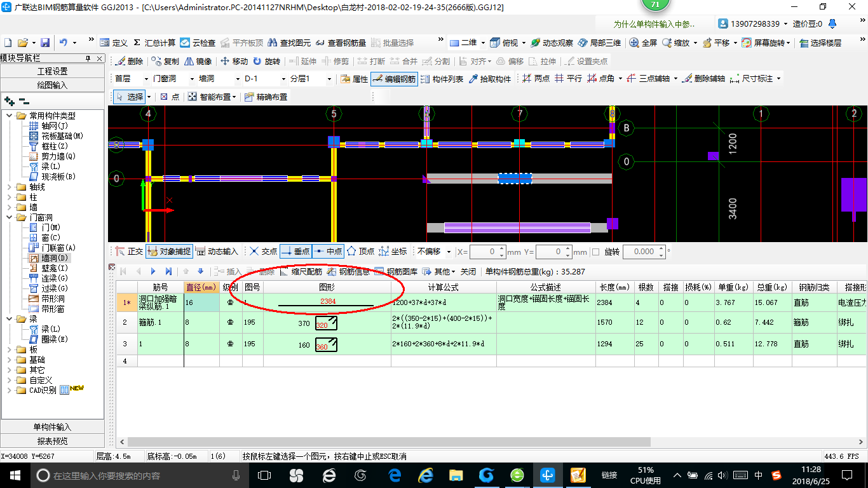Start the 云检查 cloud check
This screenshot has width=868, height=488.
coord(198,43)
